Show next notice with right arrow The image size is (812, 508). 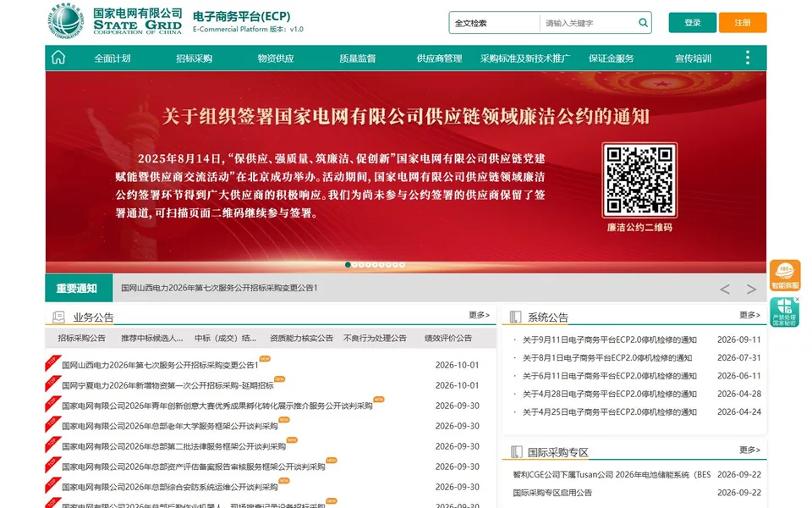(751, 290)
